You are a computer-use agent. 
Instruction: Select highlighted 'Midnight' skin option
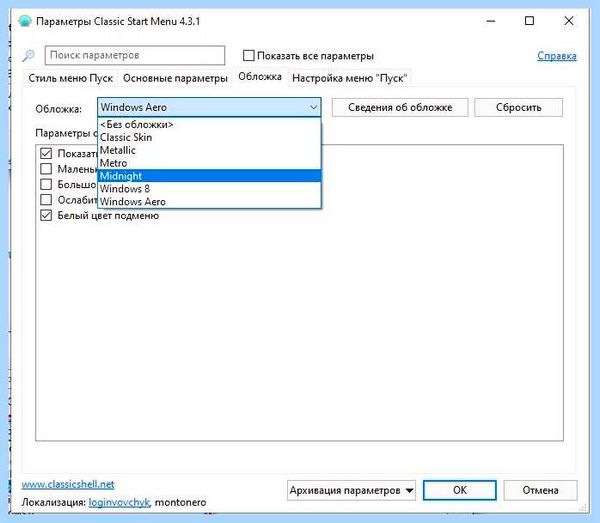click(209, 176)
